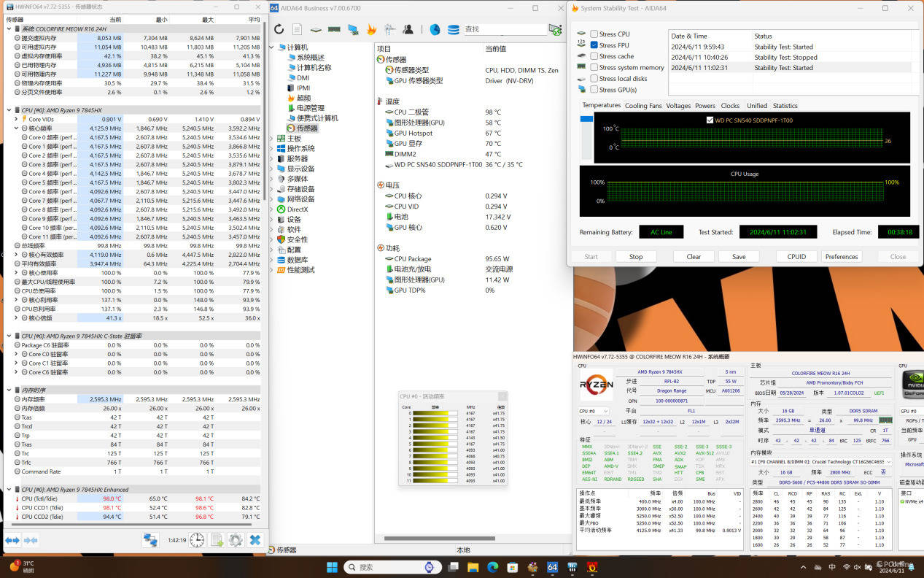This screenshot has width=924, height=578.
Task: Click the HWiNFO clock reset icon
Action: 197,540
